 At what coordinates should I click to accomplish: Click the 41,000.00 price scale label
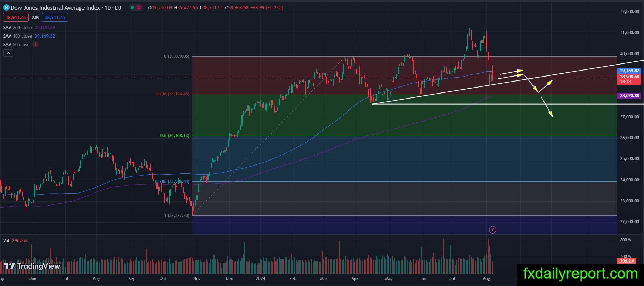pos(629,33)
